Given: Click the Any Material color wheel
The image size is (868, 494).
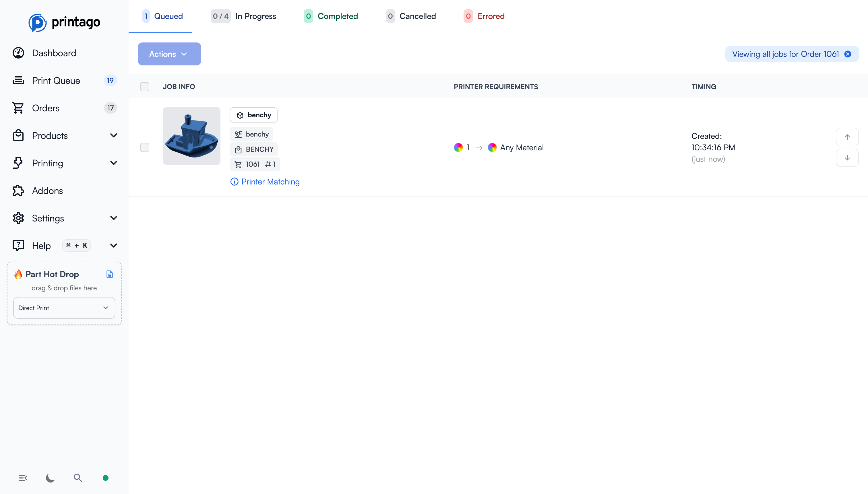Looking at the screenshot, I should (492, 147).
